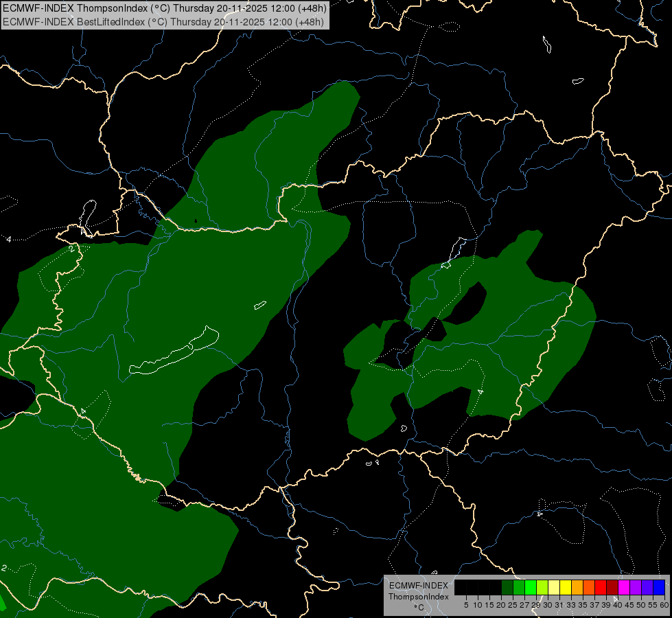Image resolution: width=672 pixels, height=618 pixels.
Task: Click the legend tick value 60
Action: click(x=664, y=605)
